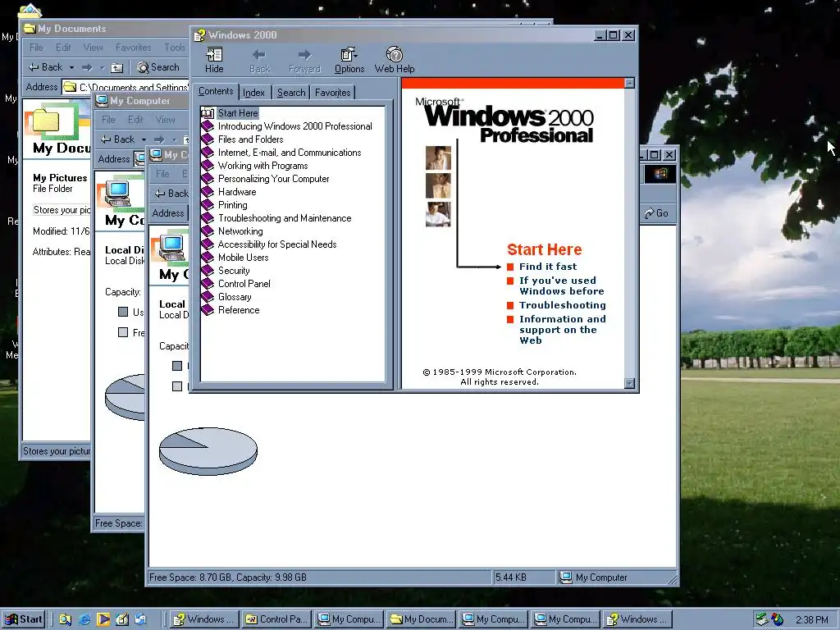
Task: Expand Working with Programs topic
Action: tap(262, 166)
